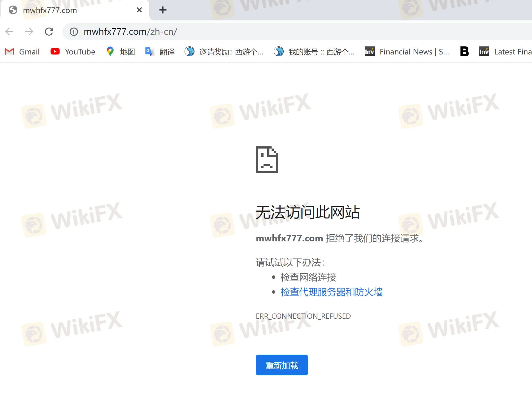532x406 pixels.
Task: Select the mwhfx777.com tab
Action: click(75, 10)
